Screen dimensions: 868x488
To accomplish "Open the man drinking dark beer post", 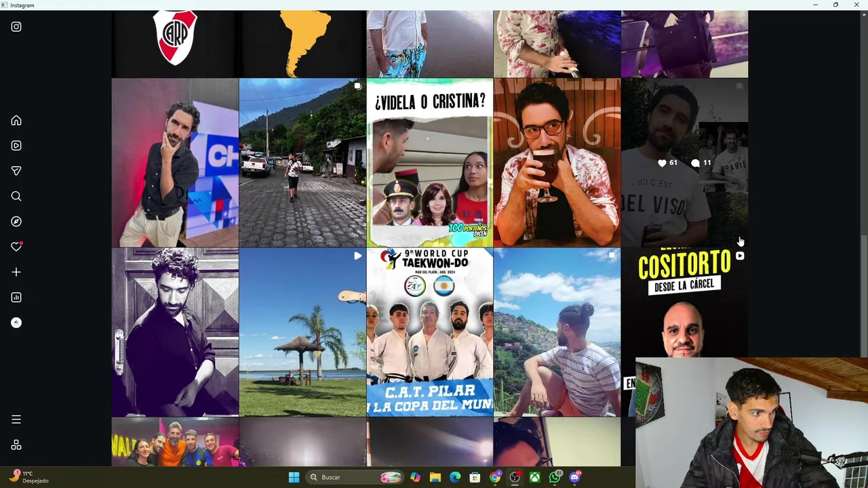I will click(x=557, y=163).
